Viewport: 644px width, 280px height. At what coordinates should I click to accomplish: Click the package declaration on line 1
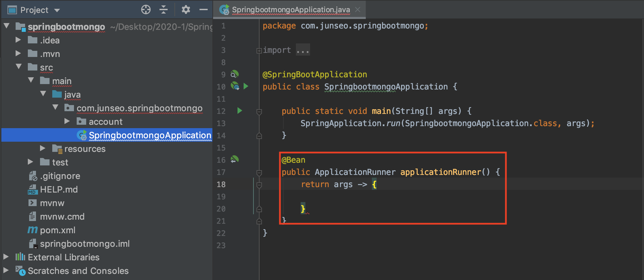tap(345, 26)
